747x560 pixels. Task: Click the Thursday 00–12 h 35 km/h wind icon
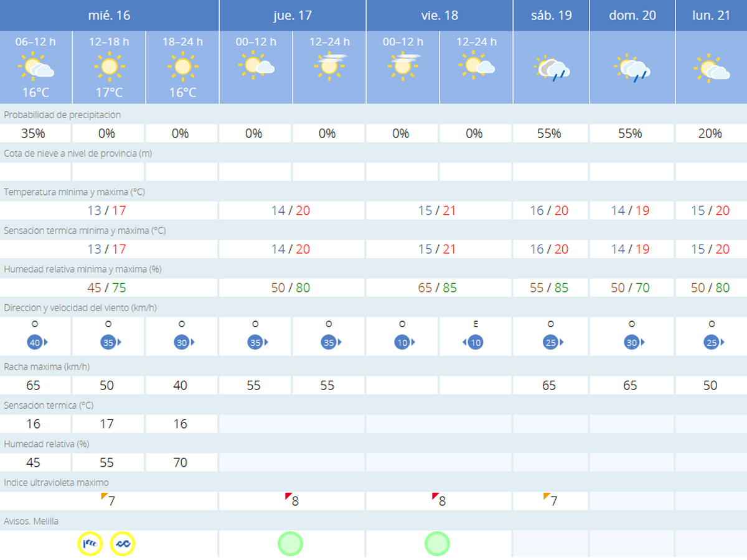click(x=256, y=342)
